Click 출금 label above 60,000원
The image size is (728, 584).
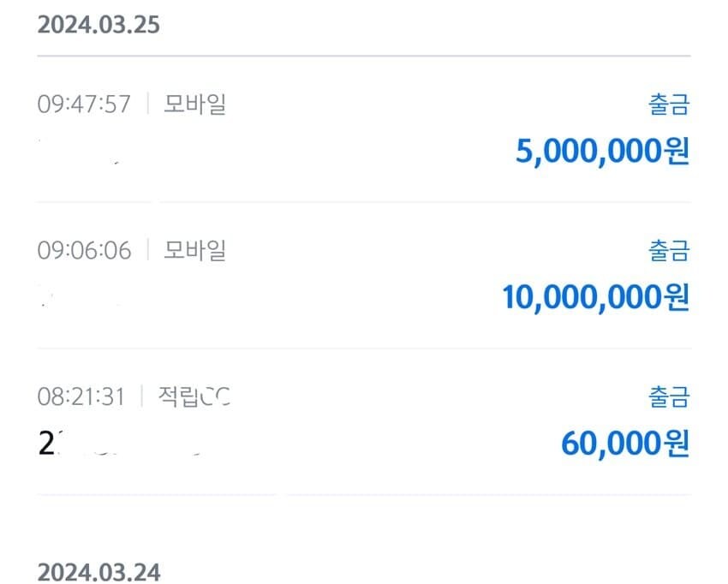[x=668, y=397]
